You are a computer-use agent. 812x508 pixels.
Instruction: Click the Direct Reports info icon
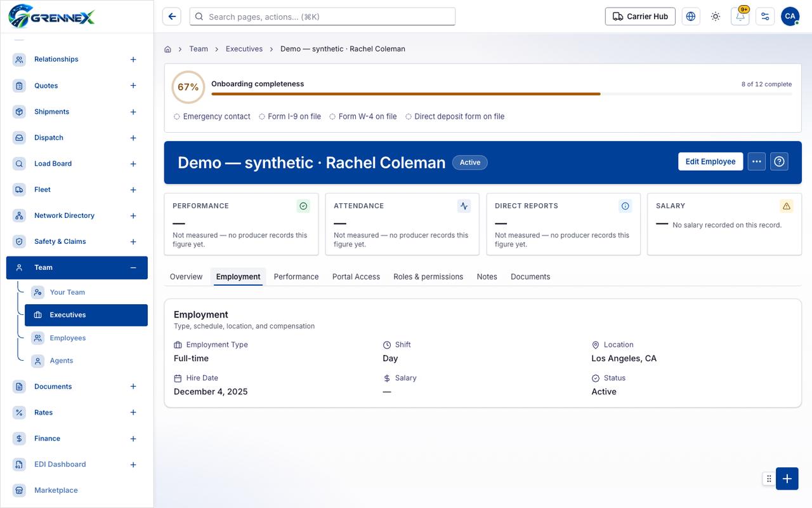(625, 206)
